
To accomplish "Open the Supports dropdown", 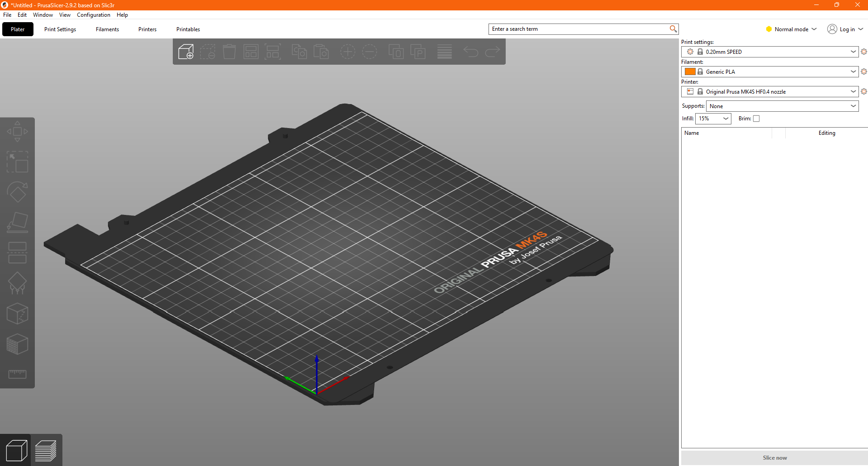I will (x=782, y=106).
